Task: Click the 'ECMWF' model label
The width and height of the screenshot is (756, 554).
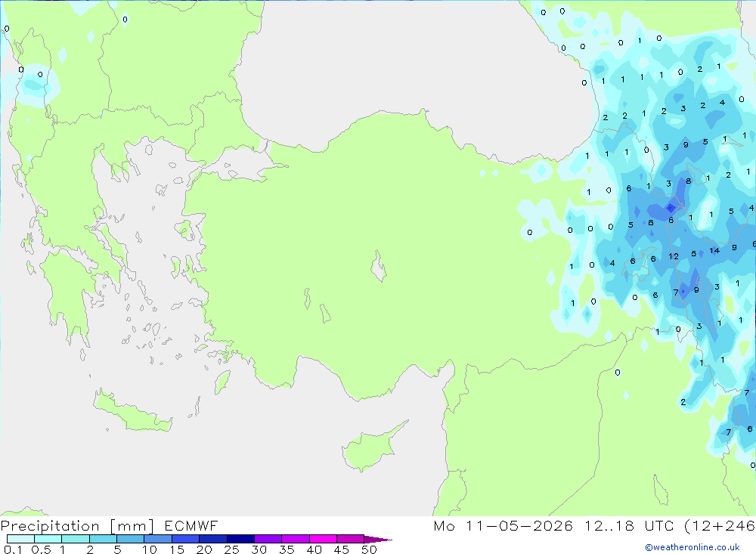Action: tap(191, 525)
